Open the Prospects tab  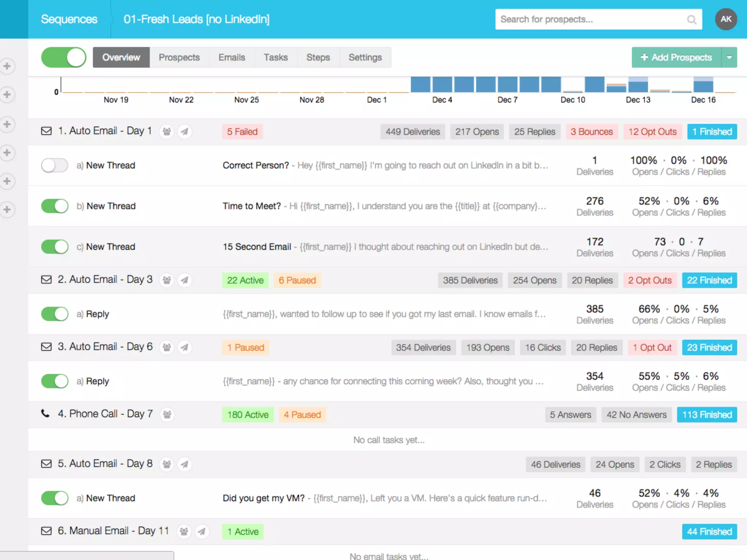tap(179, 57)
